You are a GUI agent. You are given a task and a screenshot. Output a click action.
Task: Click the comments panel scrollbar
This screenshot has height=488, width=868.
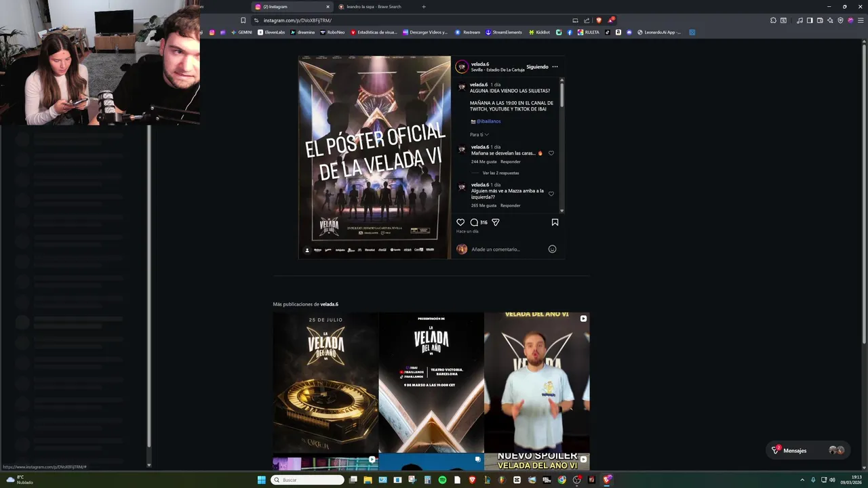click(561, 95)
